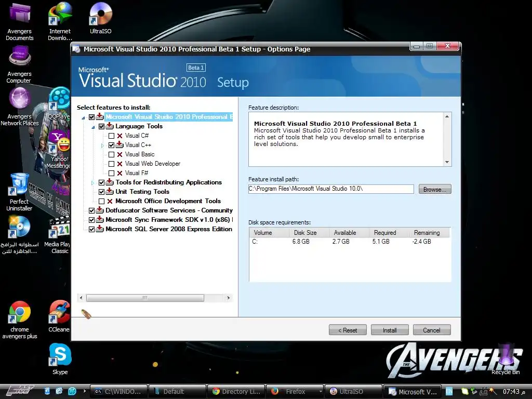Click the taskbar quick-launch overflow chevron
The image size is (532, 399).
tap(85, 391)
